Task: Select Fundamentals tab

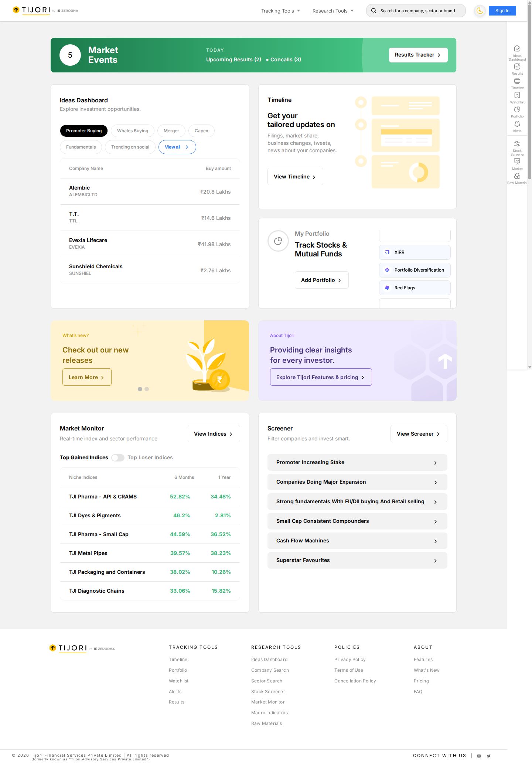Action: point(81,147)
